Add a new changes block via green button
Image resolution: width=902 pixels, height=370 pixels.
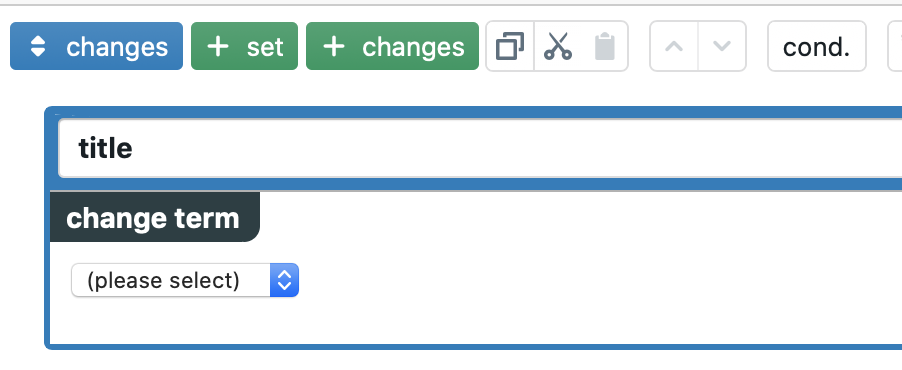coord(392,46)
